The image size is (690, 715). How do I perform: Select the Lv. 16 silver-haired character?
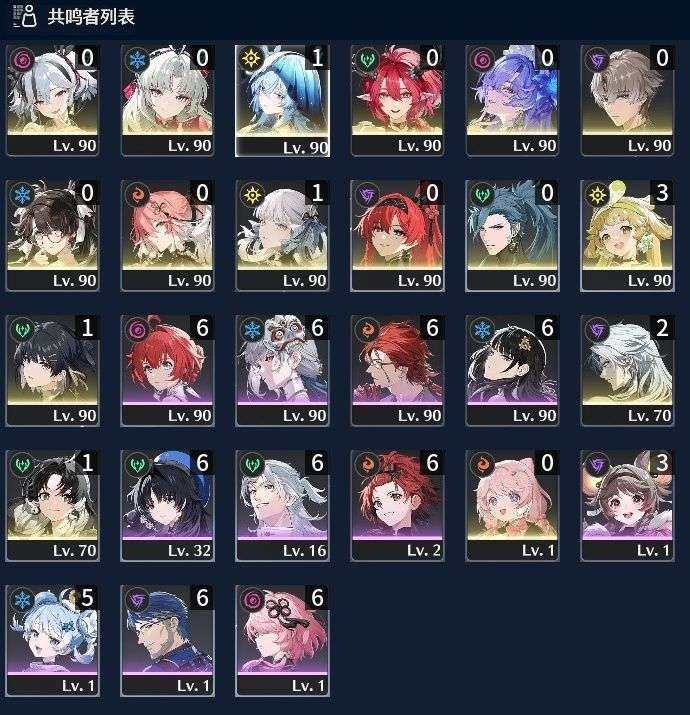[x=282, y=506]
